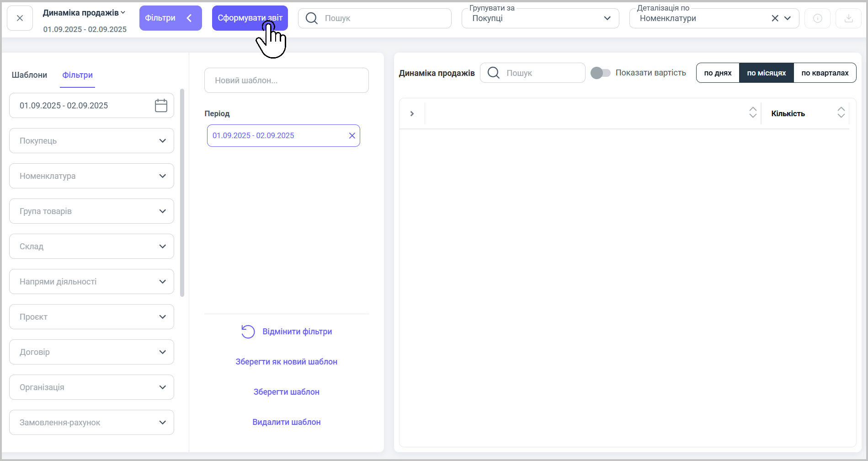
Task: Click Зберегти як новий шаблон link
Action: 286,362
